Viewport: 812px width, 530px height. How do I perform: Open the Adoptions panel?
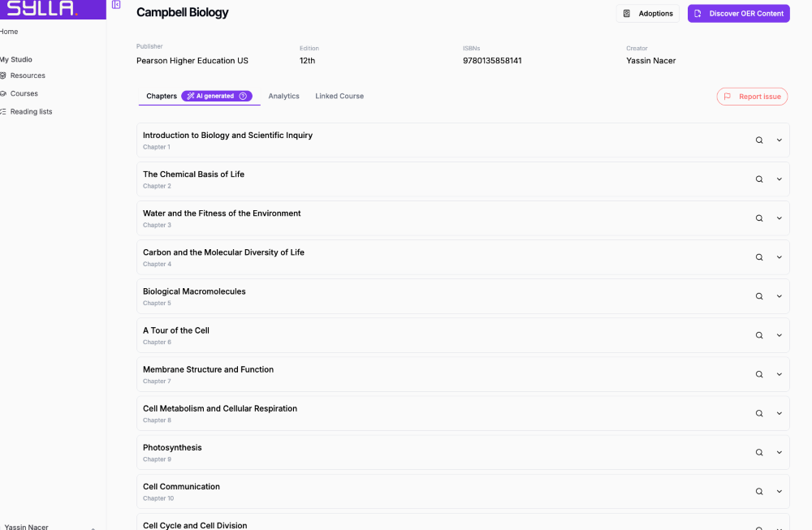point(647,13)
